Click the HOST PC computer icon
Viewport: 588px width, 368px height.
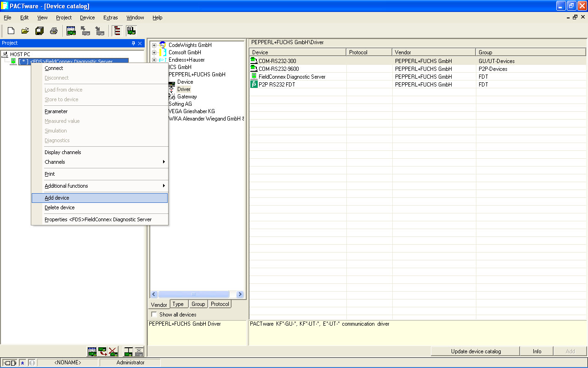coord(6,54)
